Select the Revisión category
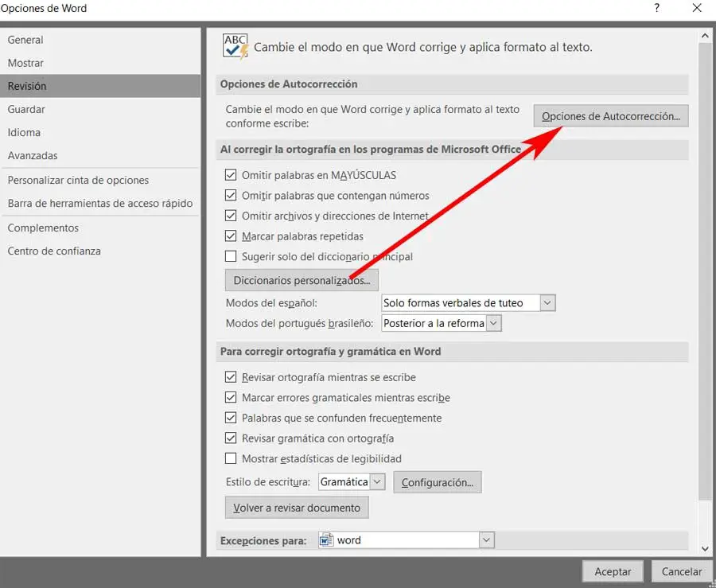Viewport: 716px width, 588px height. coord(100,86)
